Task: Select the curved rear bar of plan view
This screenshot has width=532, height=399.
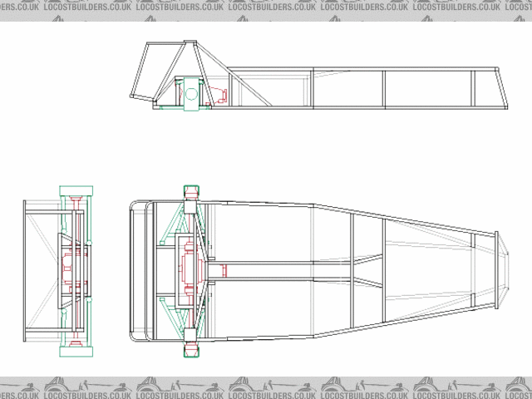Action: [133, 270]
